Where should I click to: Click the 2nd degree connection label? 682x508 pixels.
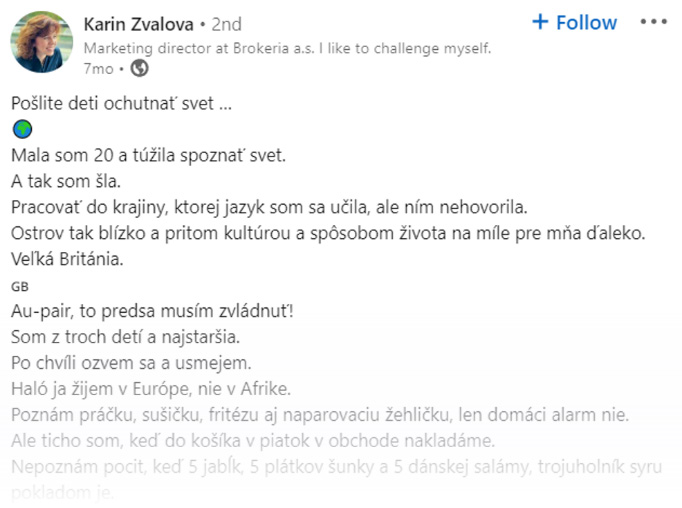226,24
